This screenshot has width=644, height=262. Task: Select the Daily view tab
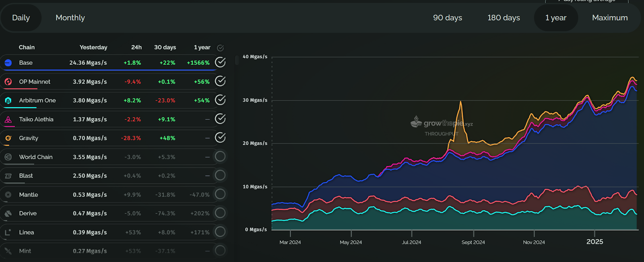click(x=21, y=18)
